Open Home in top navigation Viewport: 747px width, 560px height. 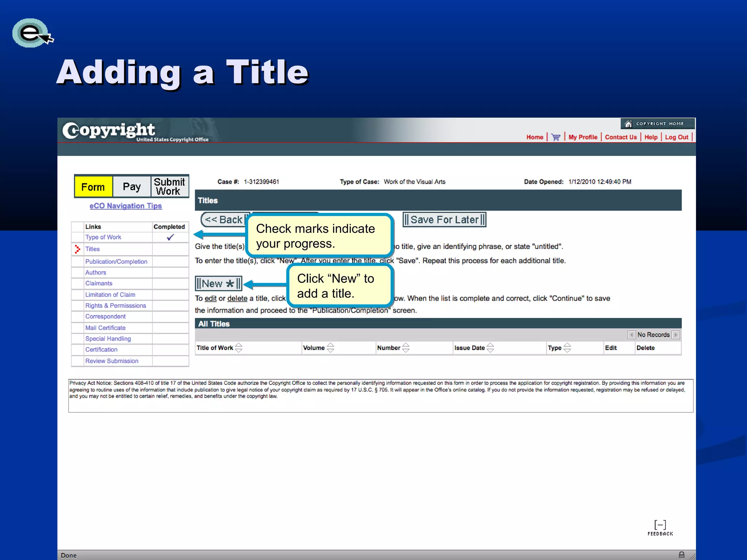pos(535,137)
